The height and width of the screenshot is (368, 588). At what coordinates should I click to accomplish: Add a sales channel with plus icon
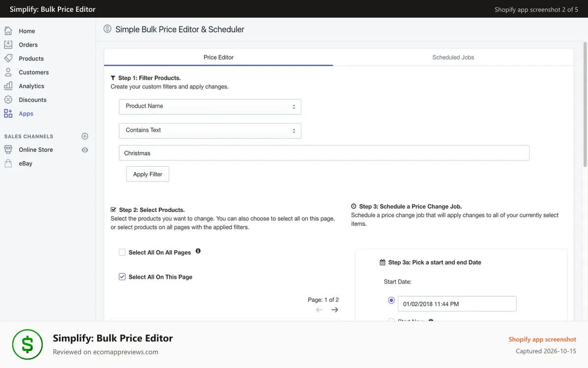(x=85, y=136)
